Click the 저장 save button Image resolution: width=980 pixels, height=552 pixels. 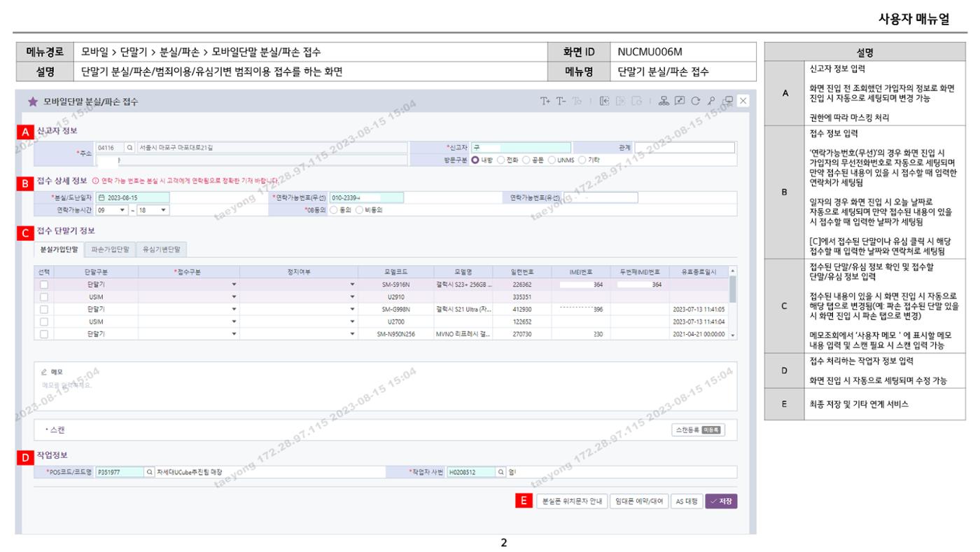click(721, 501)
